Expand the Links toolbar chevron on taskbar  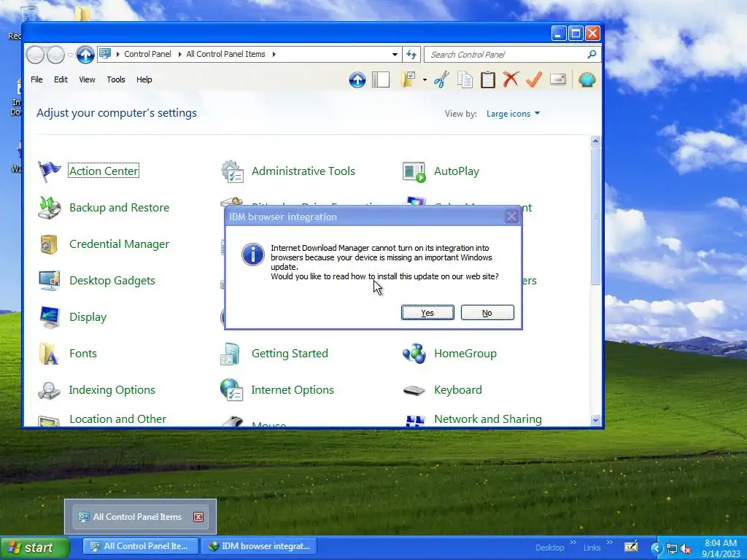tap(610, 542)
